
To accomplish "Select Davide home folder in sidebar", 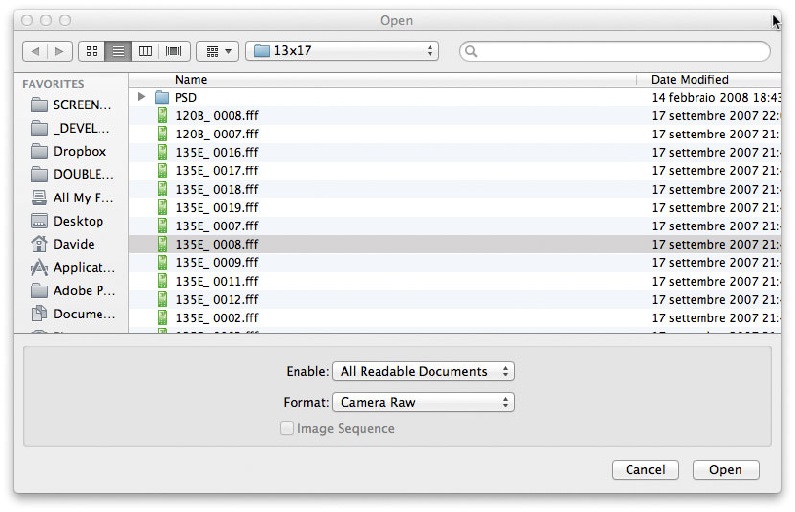I will pyautogui.click(x=73, y=244).
